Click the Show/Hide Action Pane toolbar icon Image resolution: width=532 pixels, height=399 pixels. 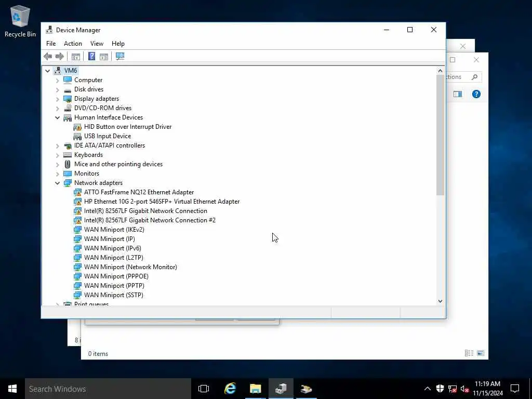pos(104,56)
